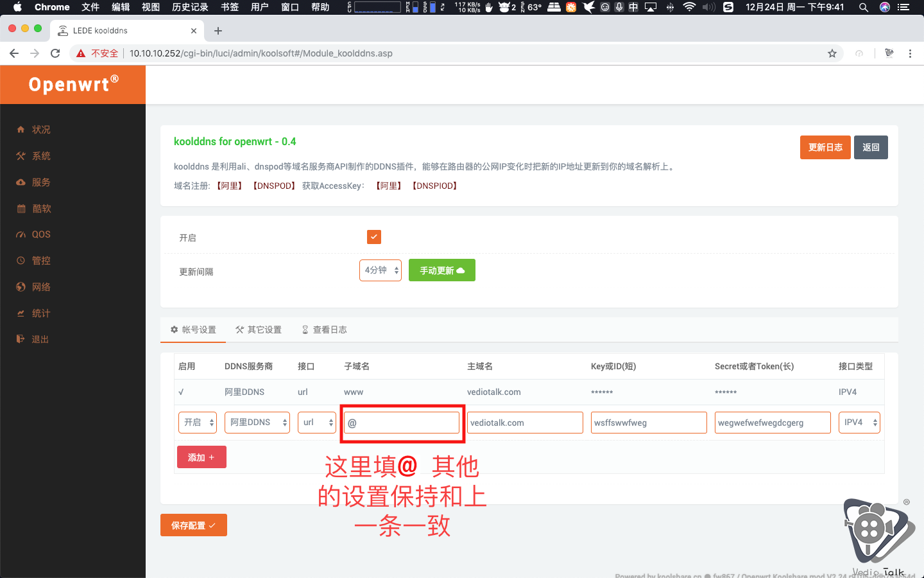Open the Chrome 文件 menu
Image resolution: width=924 pixels, height=578 pixels.
(90, 7)
